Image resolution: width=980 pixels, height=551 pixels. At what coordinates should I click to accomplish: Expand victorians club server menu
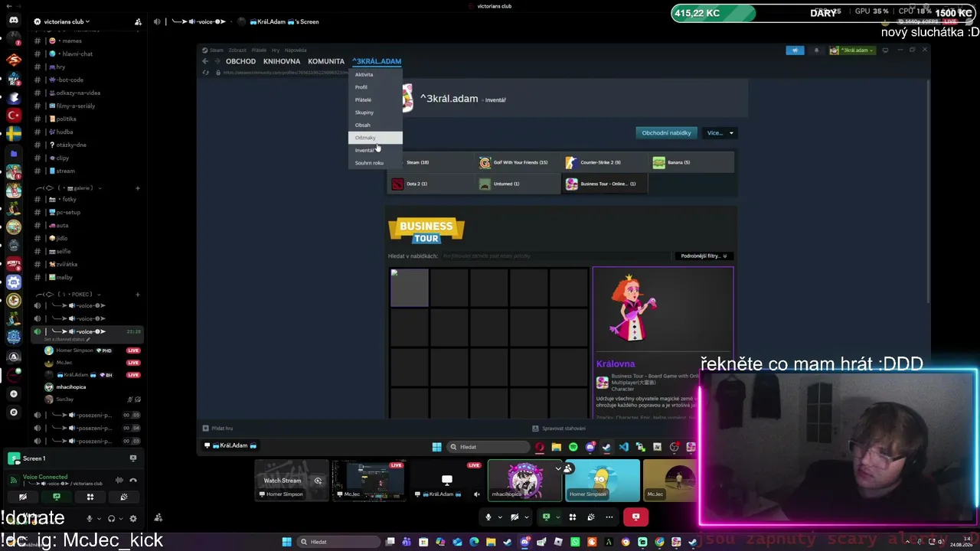(66, 21)
